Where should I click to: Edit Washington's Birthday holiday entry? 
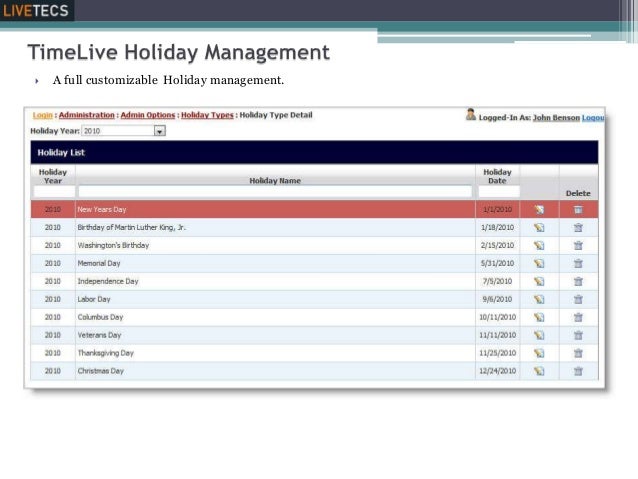pos(539,245)
